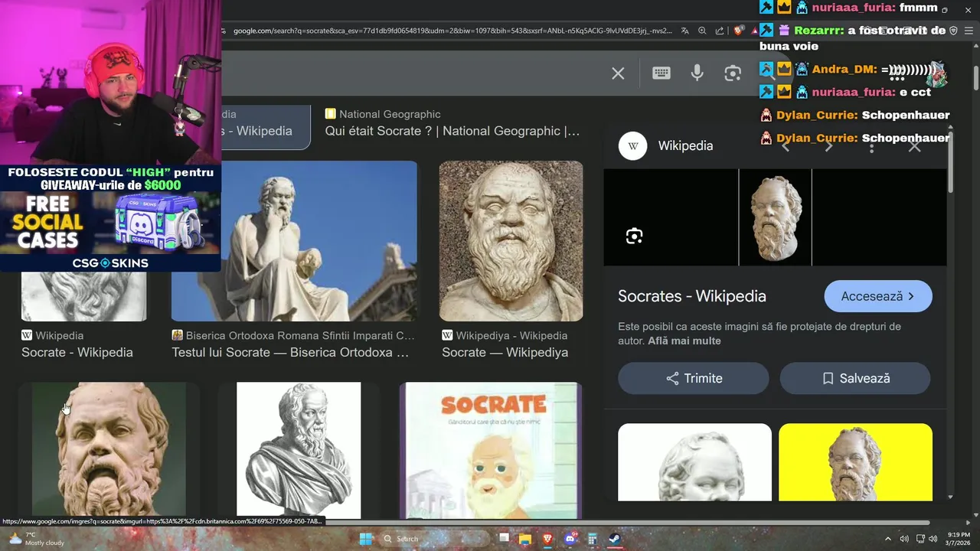This screenshot has width=980, height=551.
Task: Click the Wikipedia source name in panel
Action: [685, 145]
